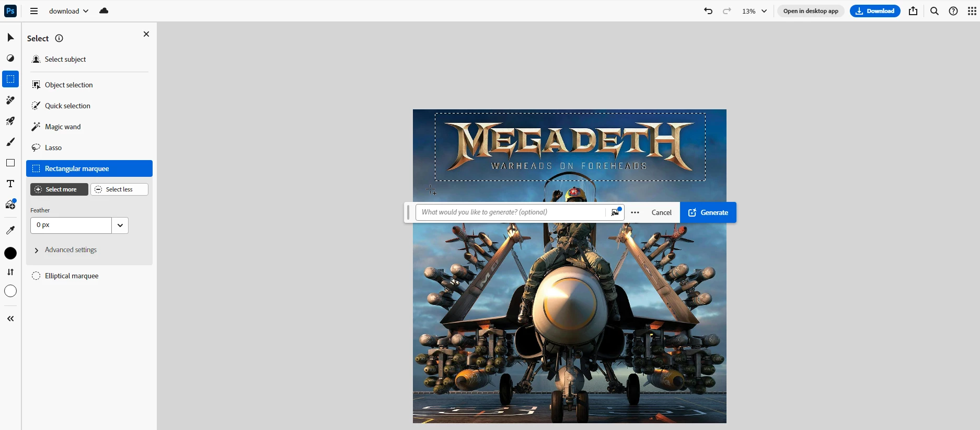
Task: Open the help question mark icon
Action: click(x=953, y=11)
